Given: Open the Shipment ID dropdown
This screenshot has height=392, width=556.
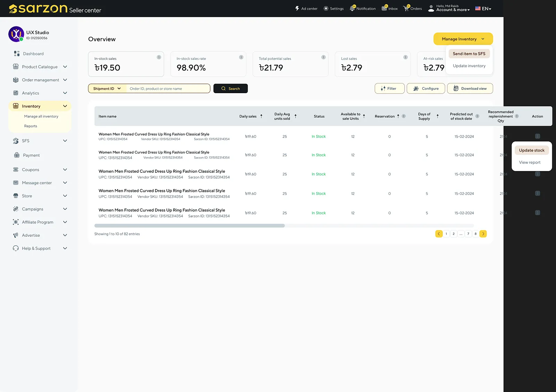Looking at the screenshot, I should click(107, 89).
